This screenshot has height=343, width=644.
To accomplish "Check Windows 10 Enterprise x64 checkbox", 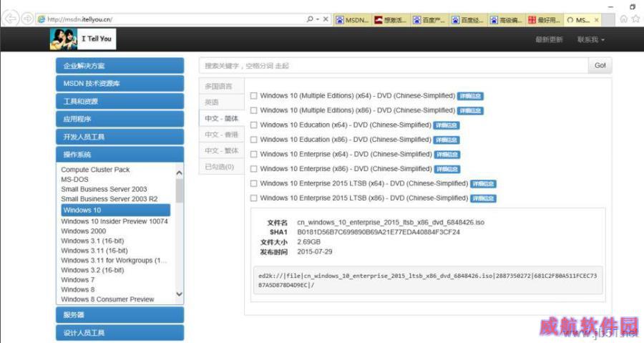I will tap(254, 154).
